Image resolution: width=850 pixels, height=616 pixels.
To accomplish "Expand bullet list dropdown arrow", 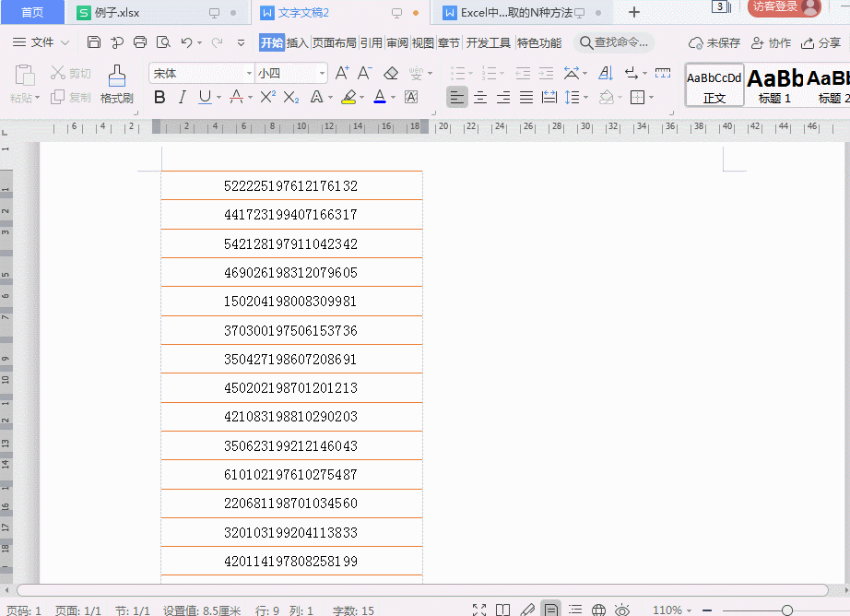I will click(x=470, y=73).
